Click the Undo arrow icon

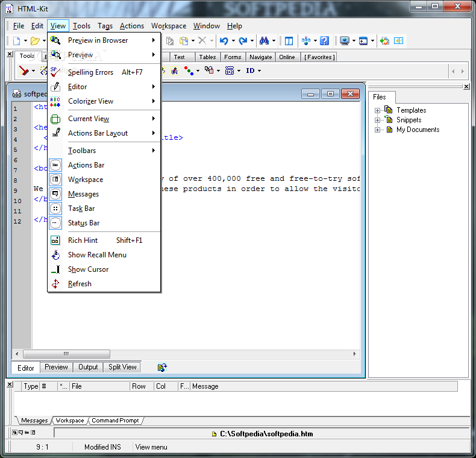pos(224,41)
